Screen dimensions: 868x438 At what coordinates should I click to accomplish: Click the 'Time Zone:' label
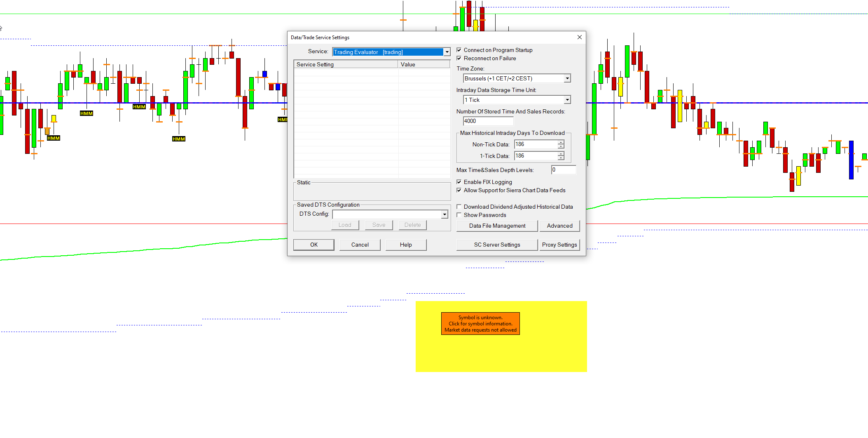point(470,69)
